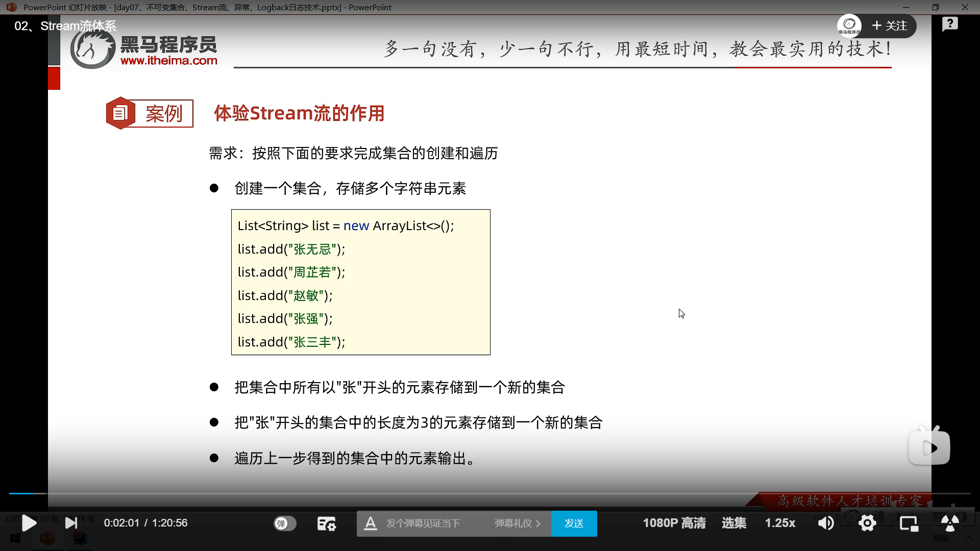Open the 1.25x speed menu
Image resolution: width=980 pixels, height=551 pixels.
tap(780, 523)
